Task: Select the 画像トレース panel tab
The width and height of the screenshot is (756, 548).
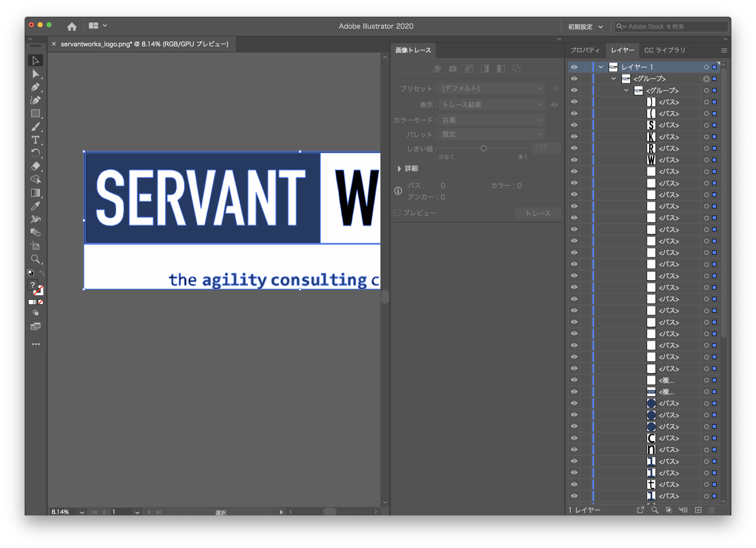Action: 413,50
